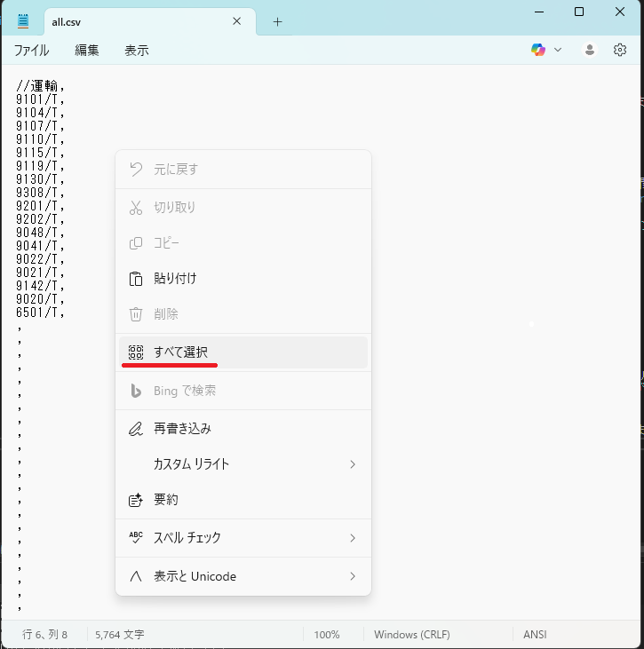Click the 5,764 文字 character count

[120, 635]
